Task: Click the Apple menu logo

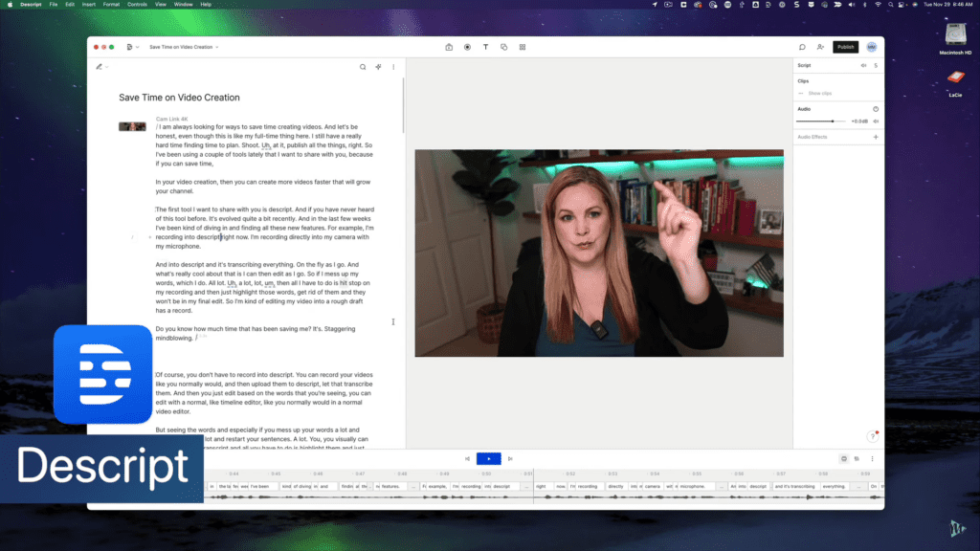Action: pyautogui.click(x=10, y=5)
